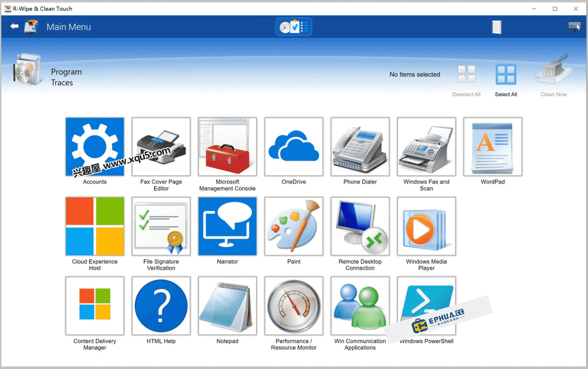Choose the Microsoft Management Console tile
Screen dimensions: 588x369
click(x=227, y=147)
